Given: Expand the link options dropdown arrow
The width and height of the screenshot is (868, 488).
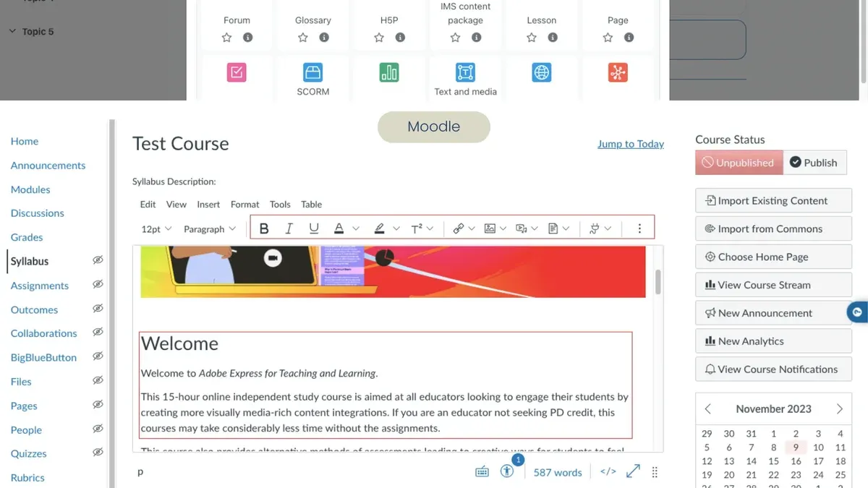Looking at the screenshot, I should coord(472,228).
